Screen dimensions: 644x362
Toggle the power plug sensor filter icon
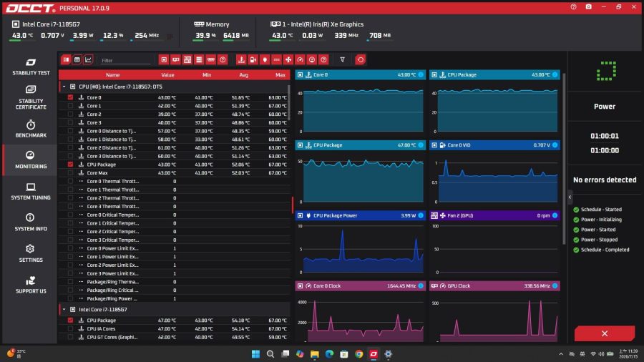(265, 60)
